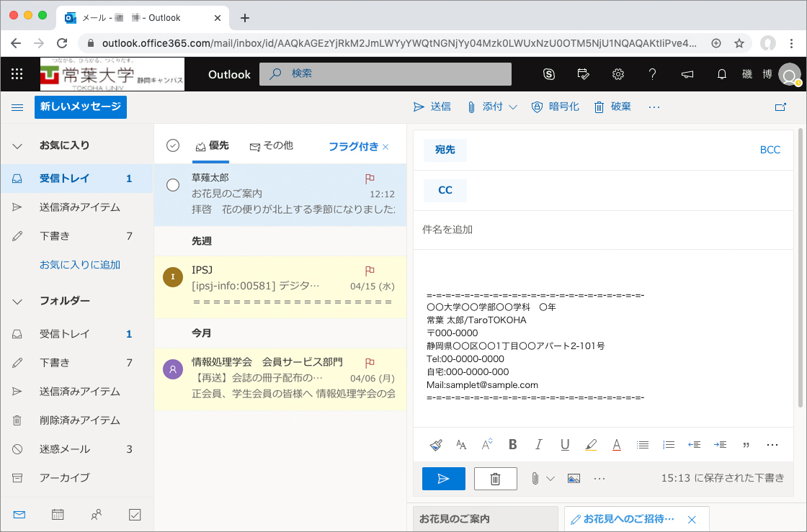Expand the 添付 dropdown in toolbar
The width and height of the screenshot is (807, 532).
point(513,107)
